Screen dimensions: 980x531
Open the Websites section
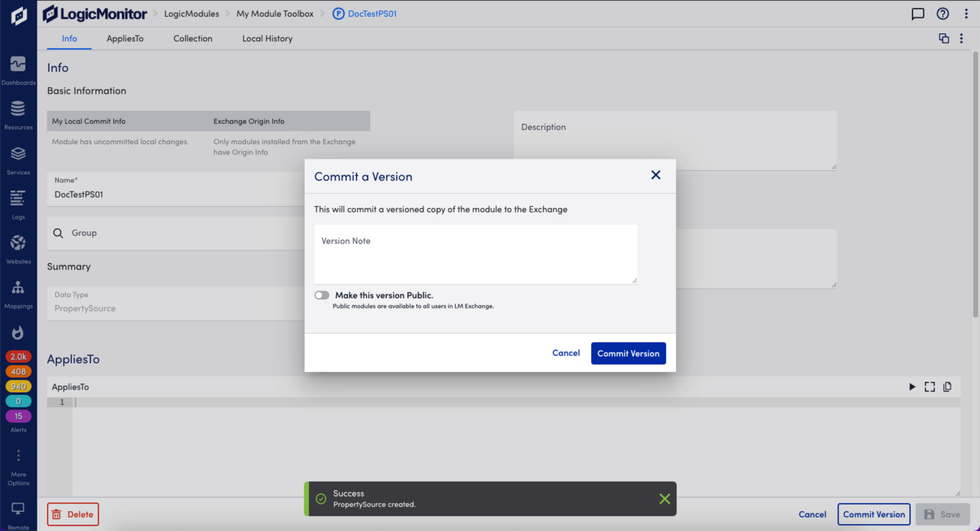(x=18, y=248)
